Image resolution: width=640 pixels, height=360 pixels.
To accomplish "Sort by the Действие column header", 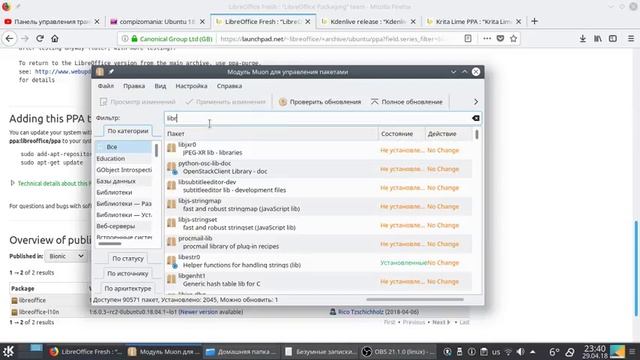I will coord(448,133).
